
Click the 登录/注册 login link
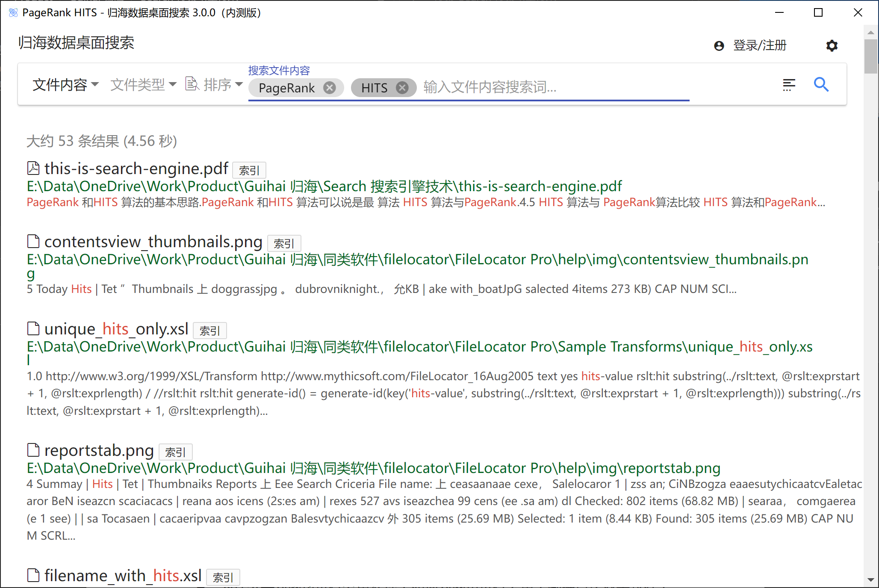(x=759, y=45)
